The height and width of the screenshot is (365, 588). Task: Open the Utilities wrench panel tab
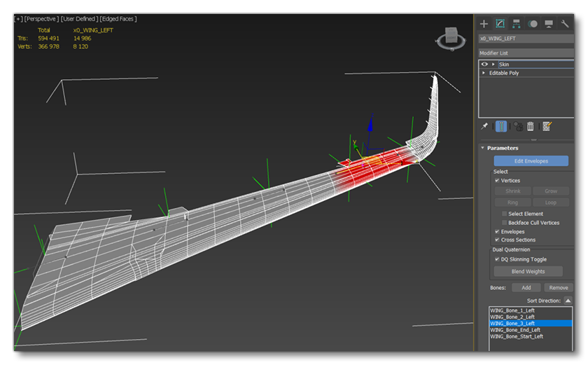[x=565, y=24]
